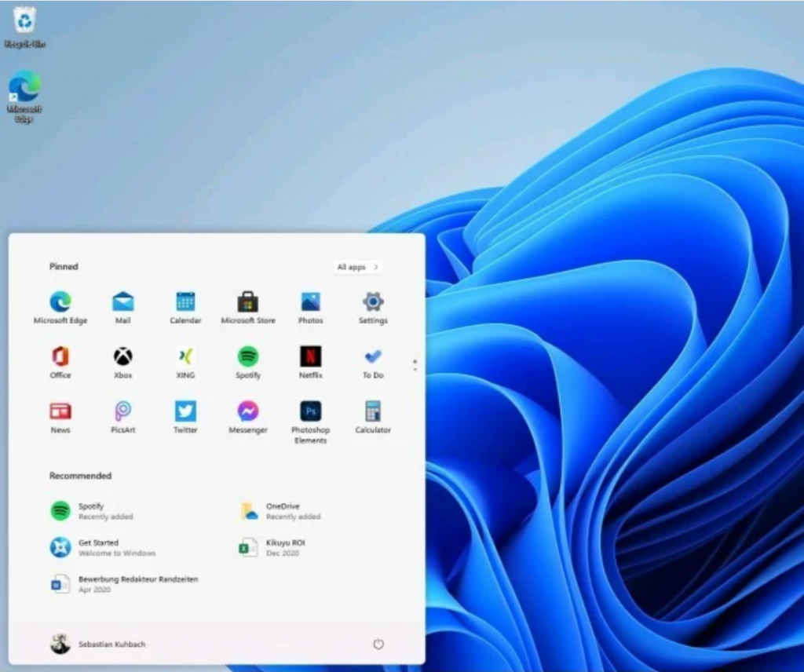Launch Messenger

coord(248,417)
